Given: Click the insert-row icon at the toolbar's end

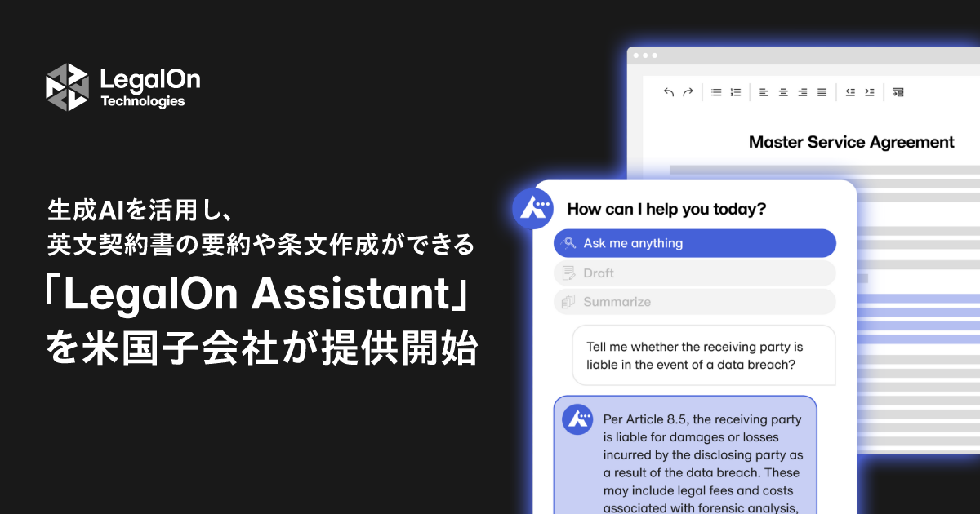Looking at the screenshot, I should tap(898, 92).
